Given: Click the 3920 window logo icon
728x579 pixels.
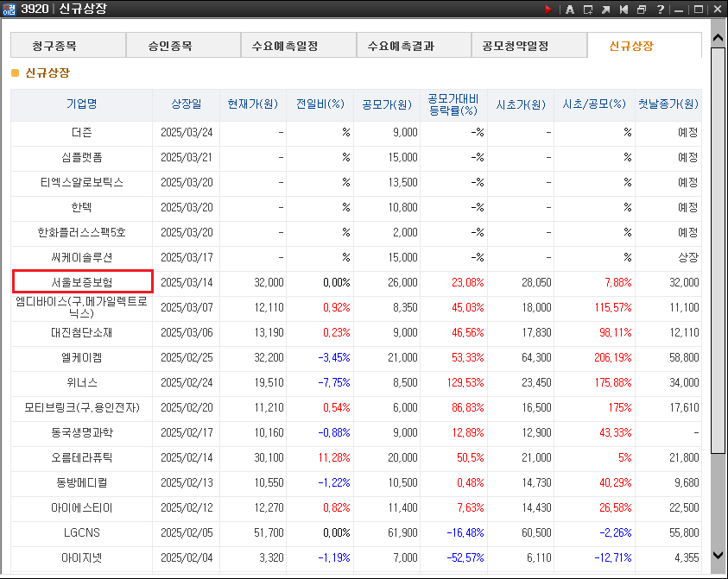Looking at the screenshot, I should coord(9,9).
